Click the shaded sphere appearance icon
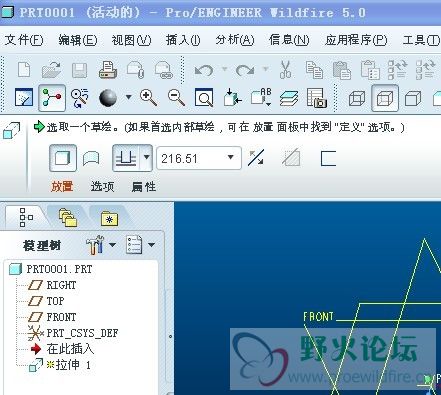Viewport: 441px width, 395px height. [108, 98]
